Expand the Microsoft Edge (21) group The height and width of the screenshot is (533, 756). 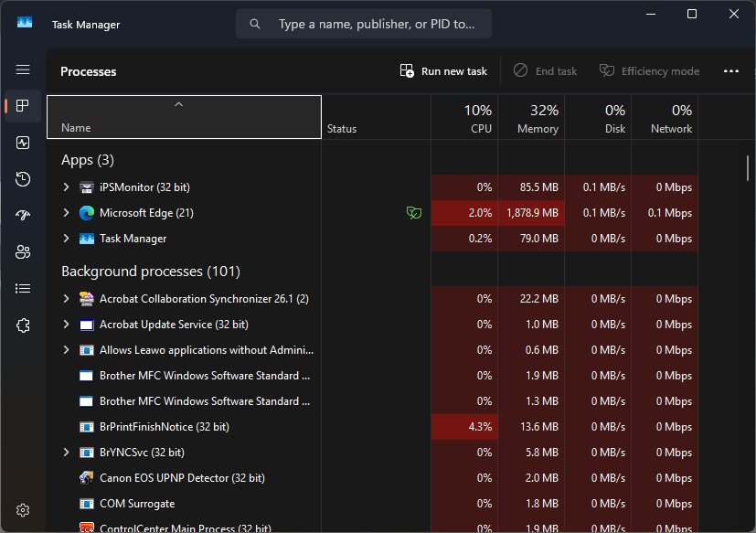66,213
